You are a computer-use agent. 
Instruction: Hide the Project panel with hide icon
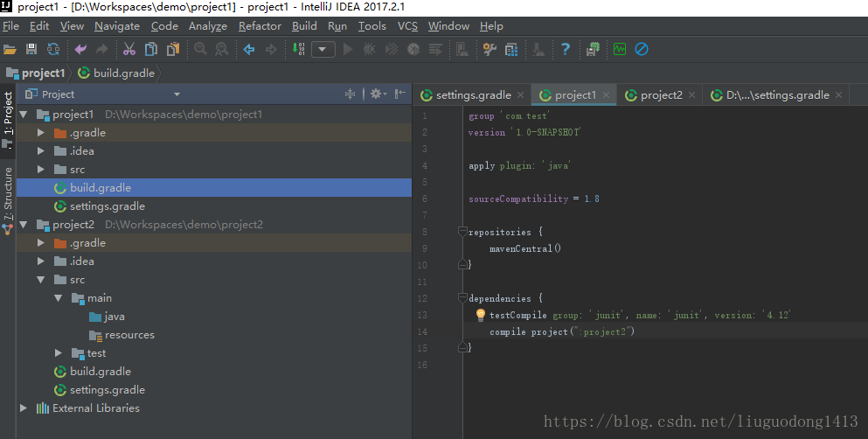coord(399,94)
